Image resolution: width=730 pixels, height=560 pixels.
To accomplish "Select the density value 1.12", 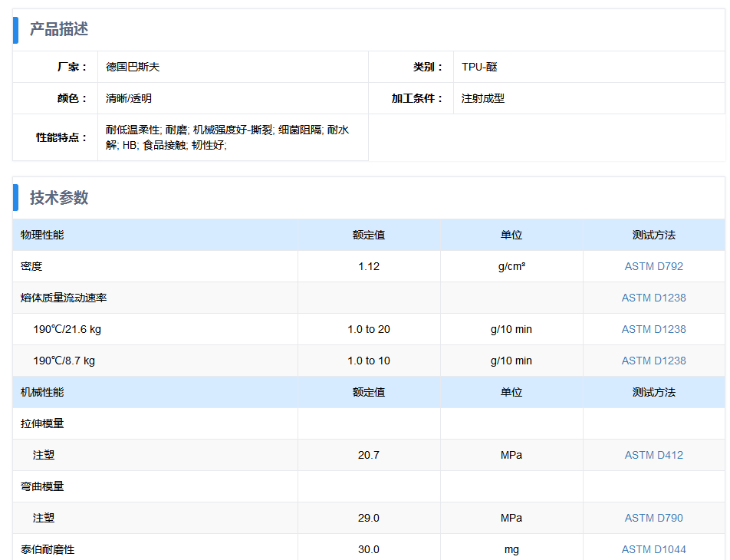I will [x=369, y=266].
